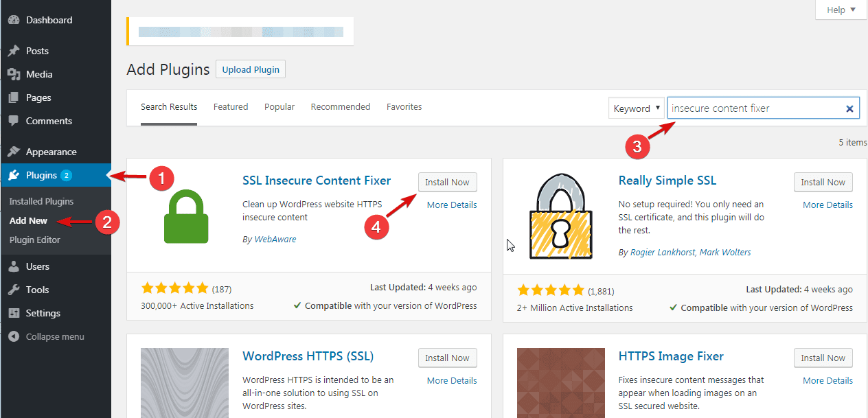The height and width of the screenshot is (418, 868).
Task: Open the Pages menu item
Action: 56,97
